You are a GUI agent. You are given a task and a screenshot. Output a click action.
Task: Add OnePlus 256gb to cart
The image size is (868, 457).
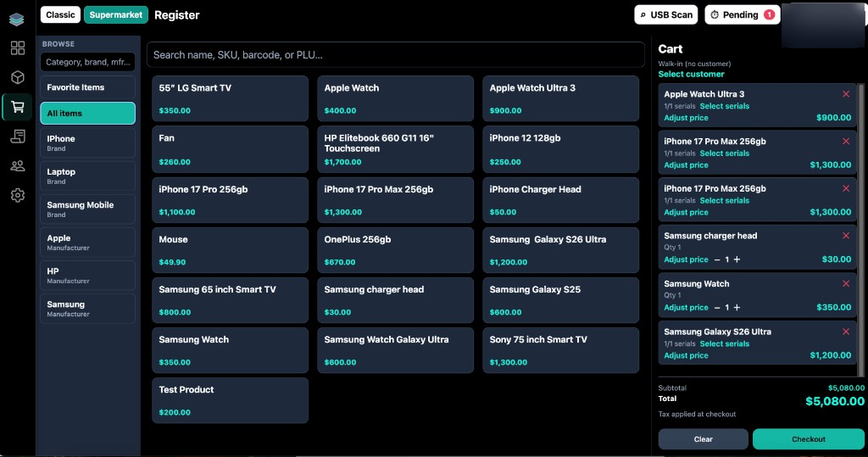395,250
